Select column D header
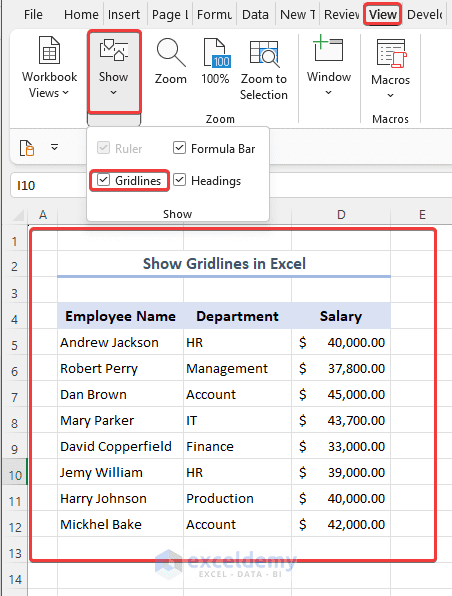The height and width of the screenshot is (596, 452). [x=341, y=215]
